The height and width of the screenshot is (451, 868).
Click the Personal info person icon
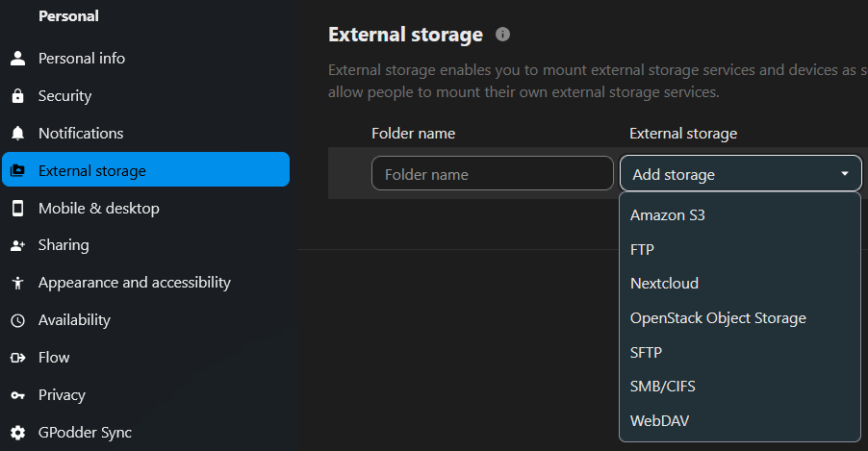17,59
